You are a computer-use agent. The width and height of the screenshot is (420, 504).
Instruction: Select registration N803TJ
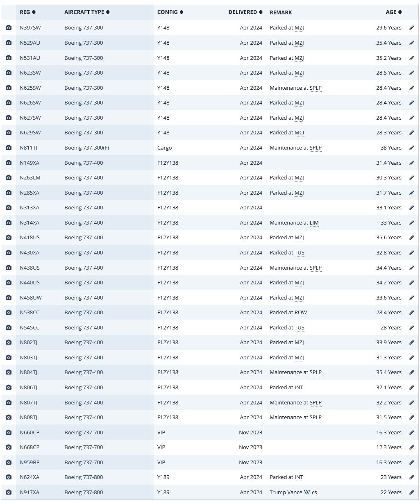(28, 357)
